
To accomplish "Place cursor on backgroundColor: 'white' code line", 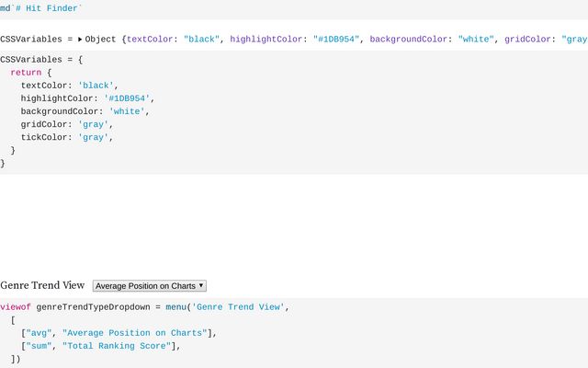I will 85,111.
